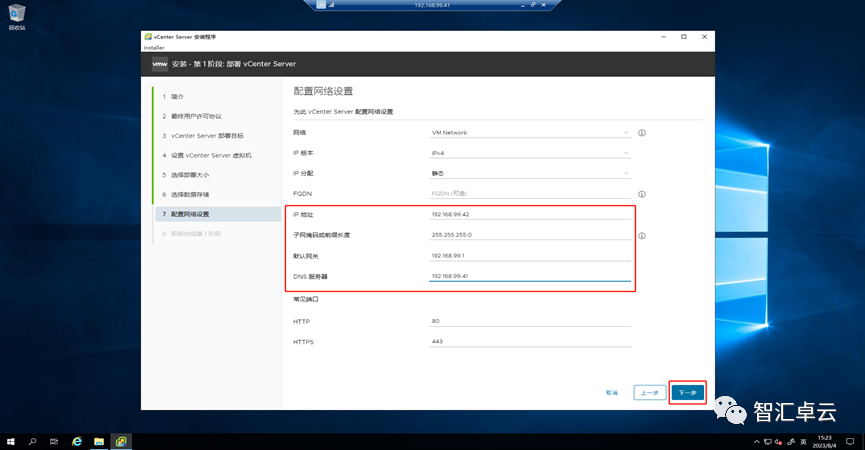Image resolution: width=865 pixels, height=450 pixels.
Task: Expand the IP version dropdown showing IPv4
Action: pos(530,153)
